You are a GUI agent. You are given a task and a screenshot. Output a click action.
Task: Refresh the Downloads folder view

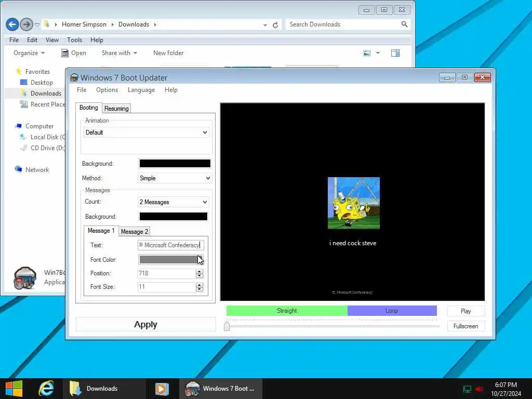(275, 25)
